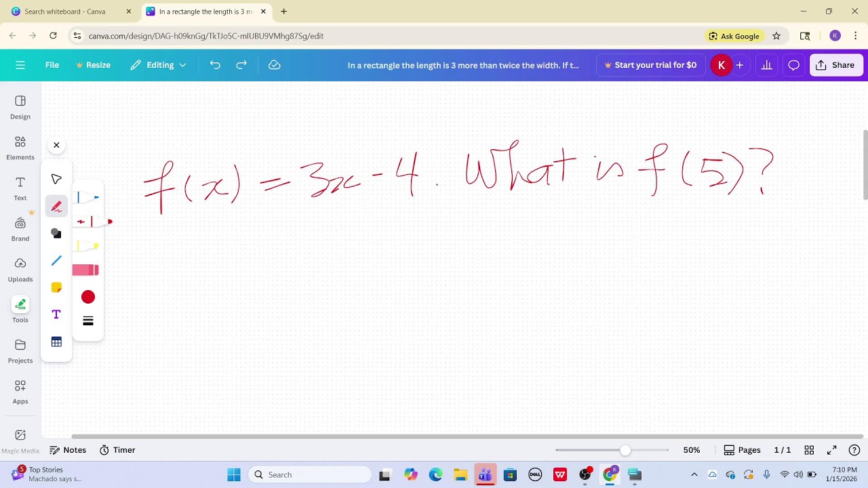Add collaborators with plus button
Viewport: 868px width, 488px height.
[x=740, y=65]
